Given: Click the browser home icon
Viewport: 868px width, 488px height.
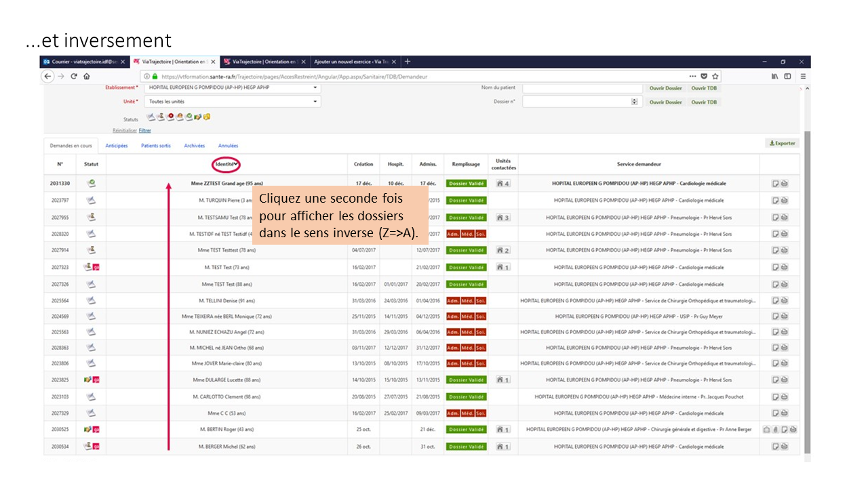Looking at the screenshot, I should point(87,77).
